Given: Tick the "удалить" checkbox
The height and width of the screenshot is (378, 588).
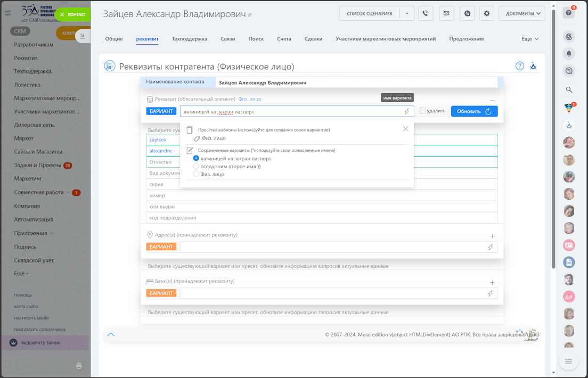Looking at the screenshot, I should pyautogui.click(x=422, y=111).
